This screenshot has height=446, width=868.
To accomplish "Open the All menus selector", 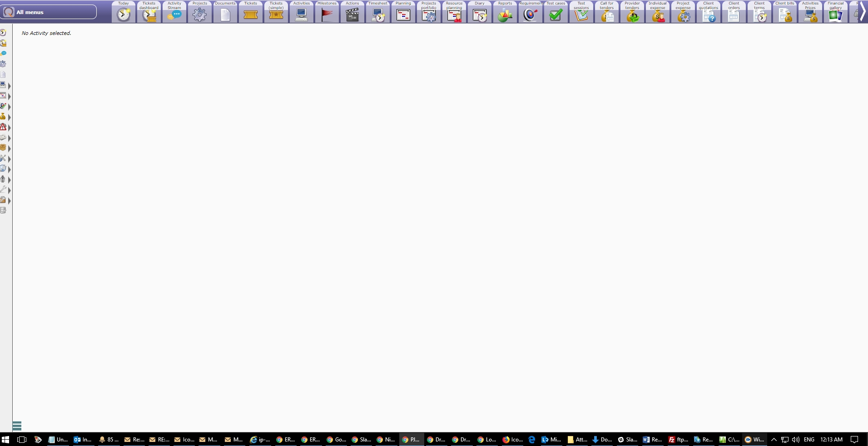I will click(x=49, y=12).
